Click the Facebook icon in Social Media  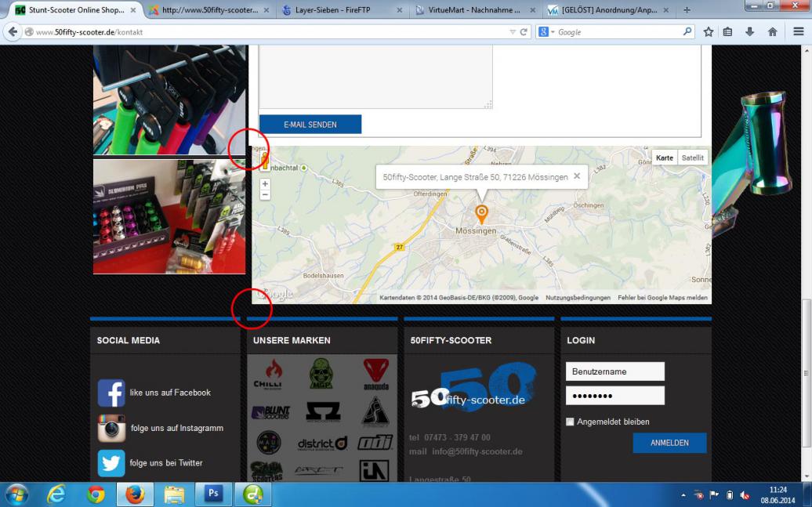[x=111, y=393]
